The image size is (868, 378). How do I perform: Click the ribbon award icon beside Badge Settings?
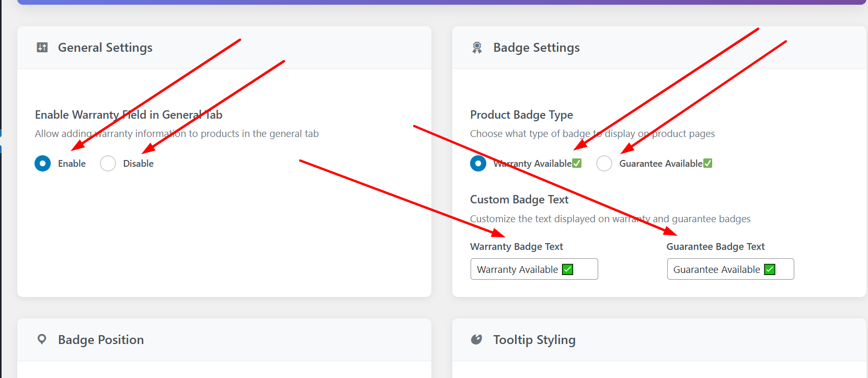pos(476,47)
